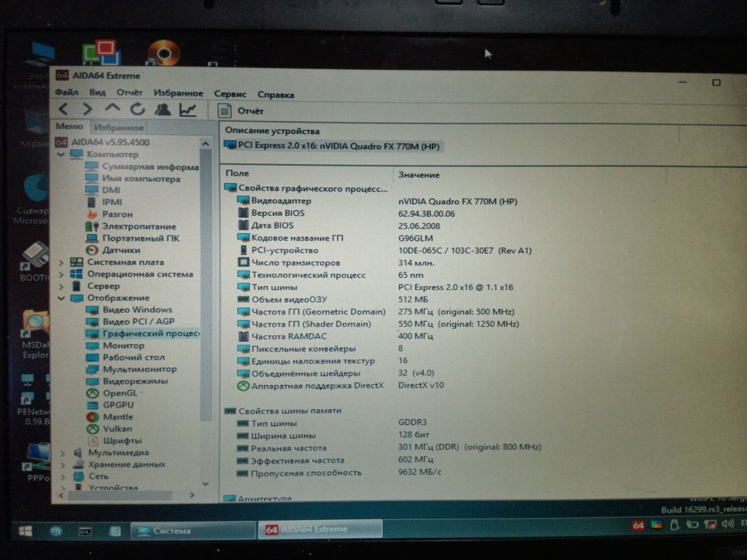
Task: Open the Шрифты fonts item
Action: tap(115, 440)
